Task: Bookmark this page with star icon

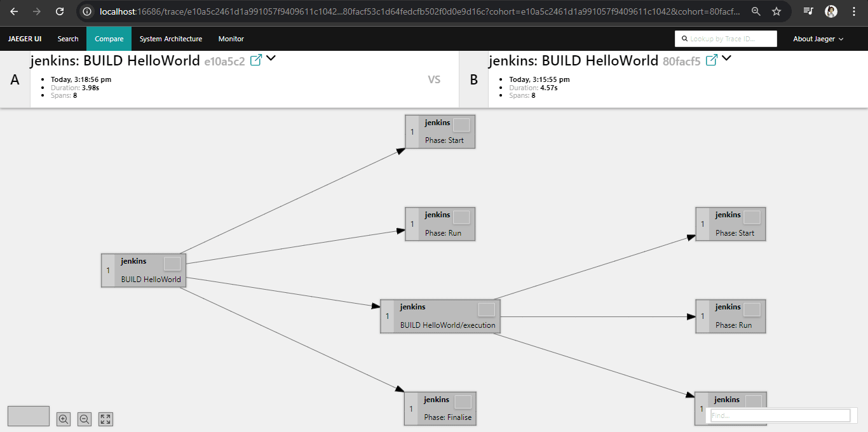Action: pyautogui.click(x=776, y=11)
